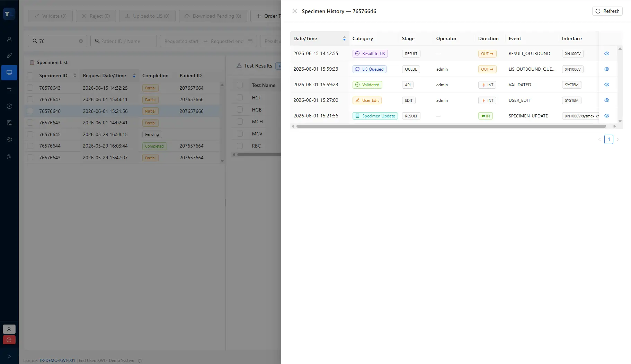This screenshot has width=631, height=364.
Task: Go to page 1 of history
Action: (x=608, y=139)
